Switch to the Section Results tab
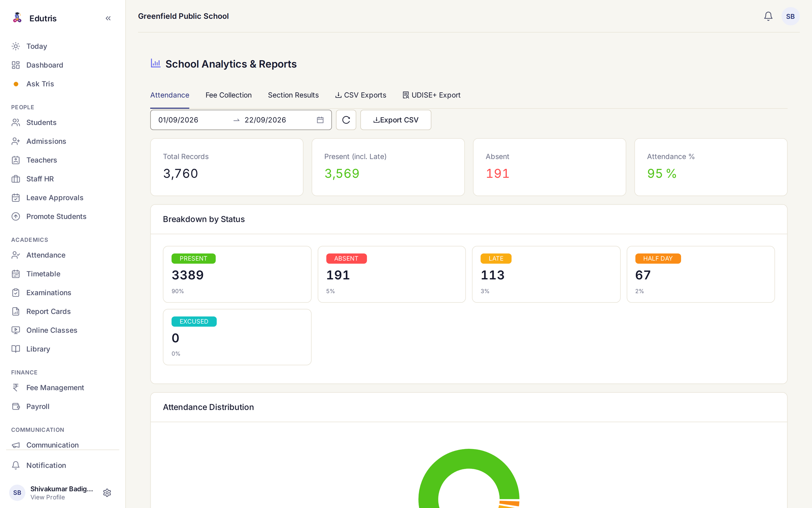The height and width of the screenshot is (508, 812). point(293,95)
